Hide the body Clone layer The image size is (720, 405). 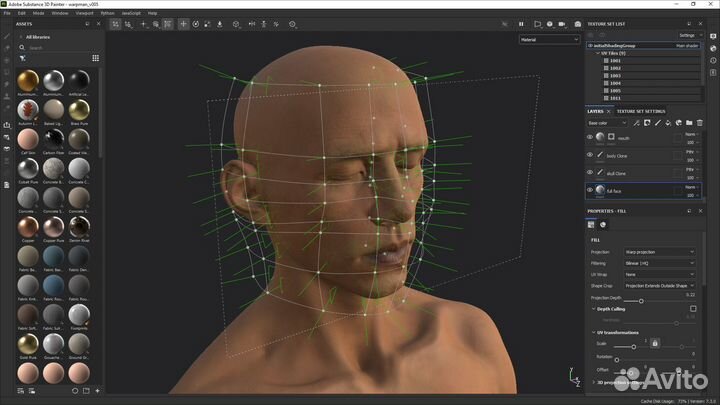[590, 155]
